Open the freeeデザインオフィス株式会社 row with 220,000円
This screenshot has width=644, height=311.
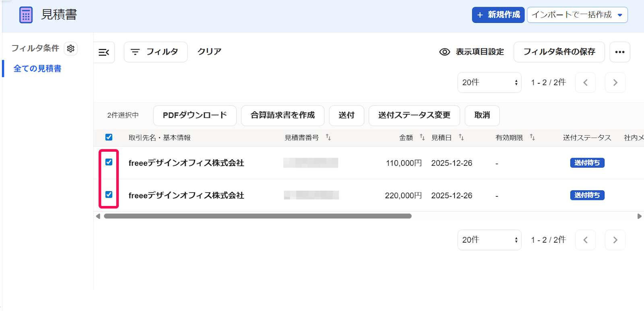[186, 196]
